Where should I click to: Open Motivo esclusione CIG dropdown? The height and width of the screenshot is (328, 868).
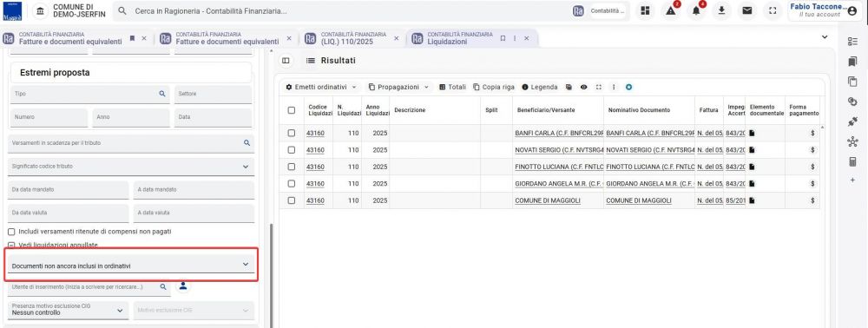194,311
